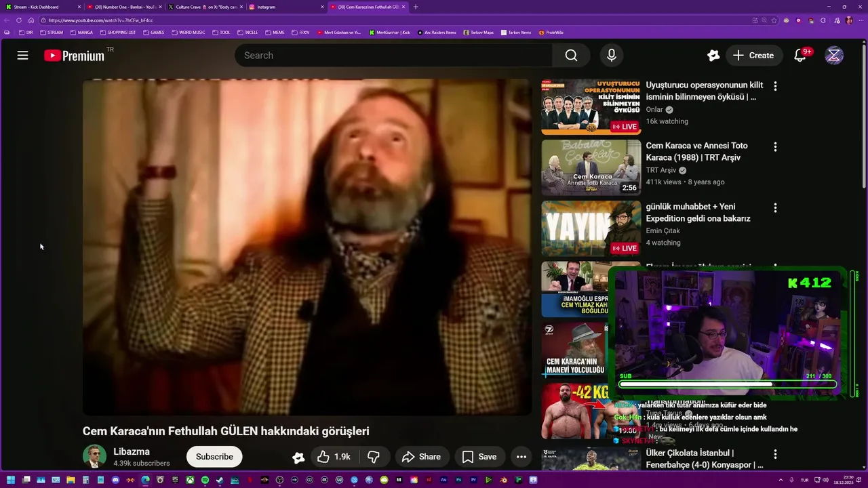Open options for Ülker Çikolata İstanbul video

pyautogui.click(x=775, y=454)
